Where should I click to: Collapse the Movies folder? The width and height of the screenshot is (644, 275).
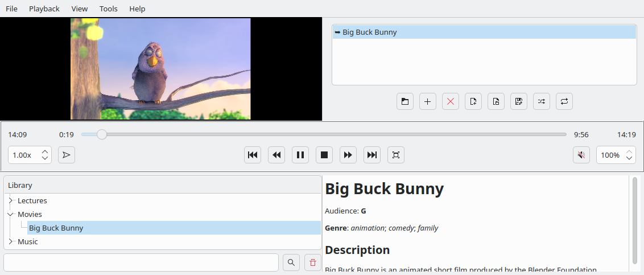tap(11, 214)
